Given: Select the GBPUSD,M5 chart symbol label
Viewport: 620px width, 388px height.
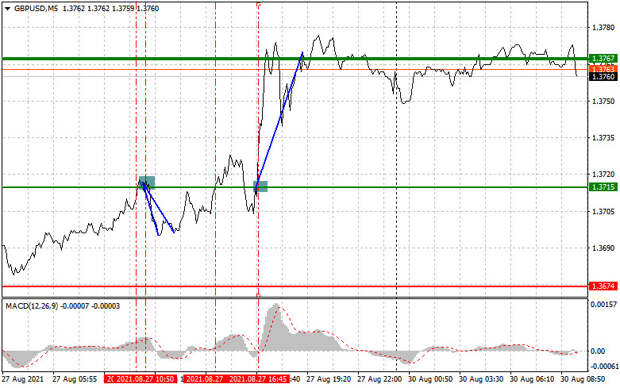Looking at the screenshot, I should (x=35, y=8).
